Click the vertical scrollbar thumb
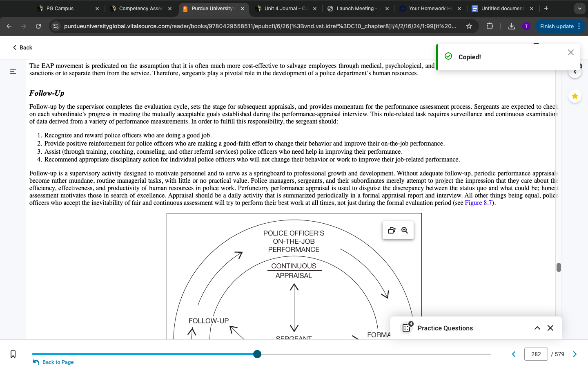This screenshot has height=368, width=588. click(559, 267)
